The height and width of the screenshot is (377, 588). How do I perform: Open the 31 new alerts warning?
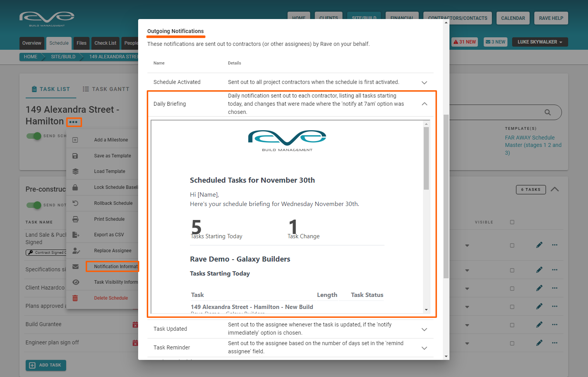(x=465, y=42)
